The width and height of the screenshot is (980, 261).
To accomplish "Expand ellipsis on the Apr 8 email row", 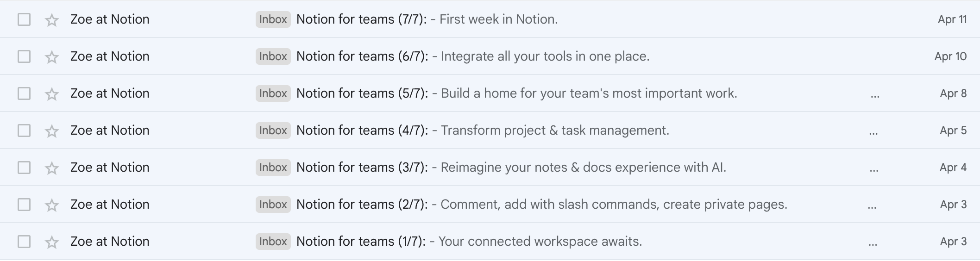I will (875, 96).
